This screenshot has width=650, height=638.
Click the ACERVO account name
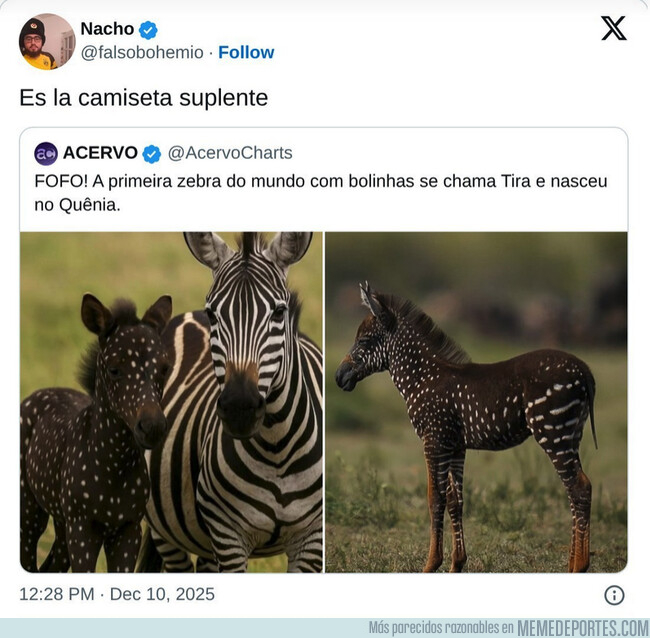100,153
